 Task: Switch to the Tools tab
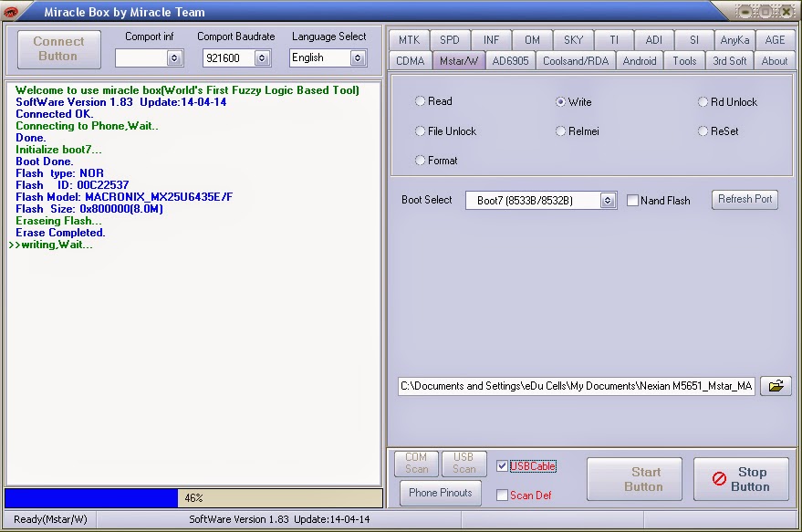click(684, 61)
